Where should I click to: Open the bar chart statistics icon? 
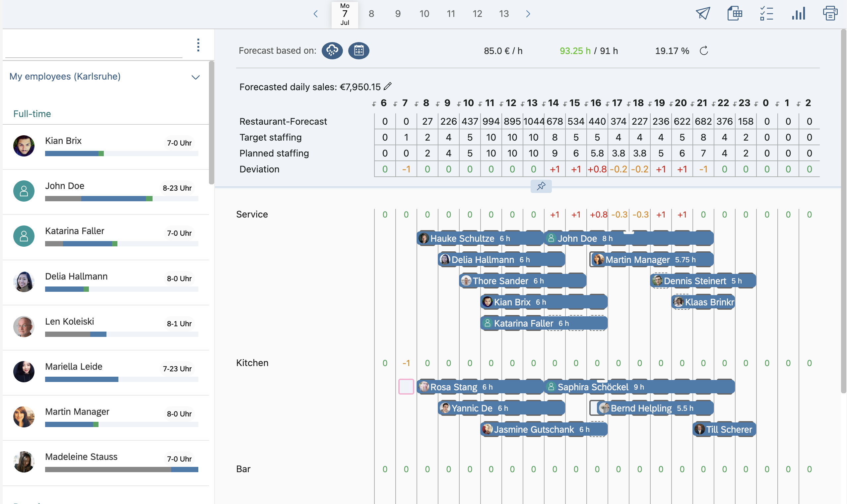point(798,14)
